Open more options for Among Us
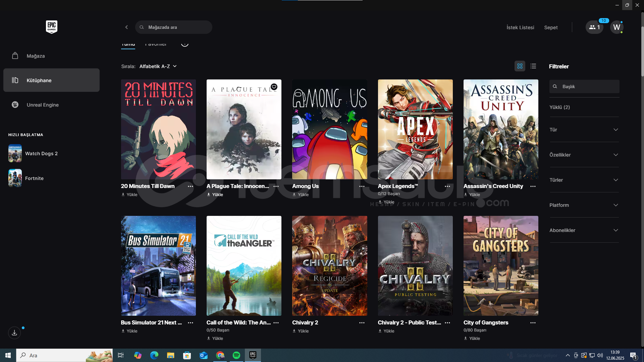This screenshot has height=362, width=644. coord(362,186)
